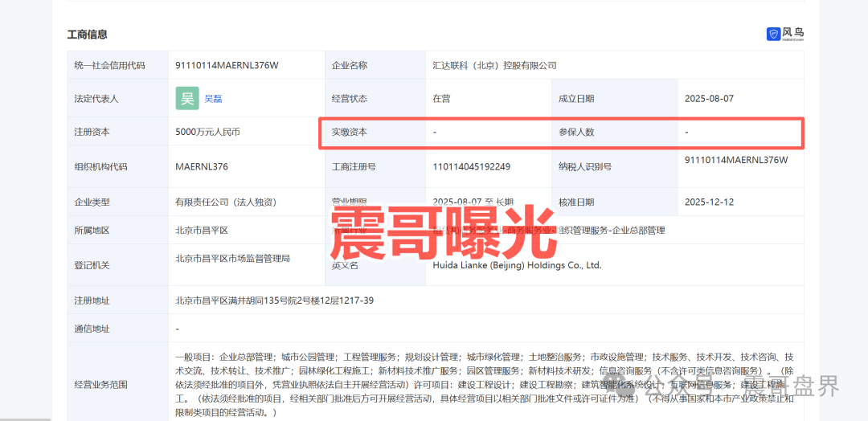
Task: Open legal representative 吴磊 link
Action: [213, 99]
